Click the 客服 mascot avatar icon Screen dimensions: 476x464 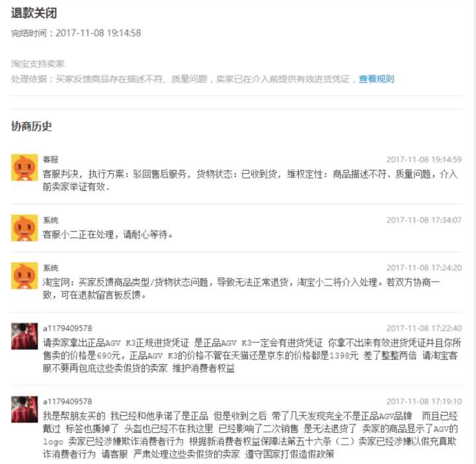[24, 167]
